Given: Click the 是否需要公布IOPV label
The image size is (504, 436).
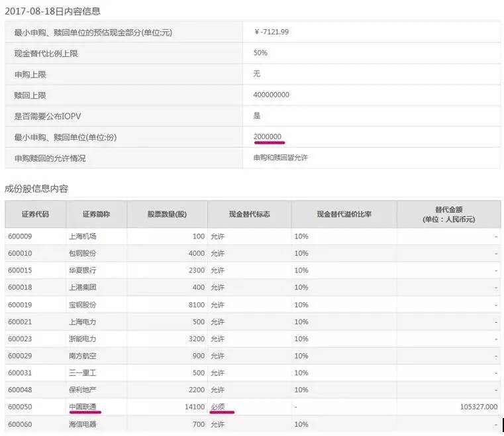Looking at the screenshot, I should 48,116.
